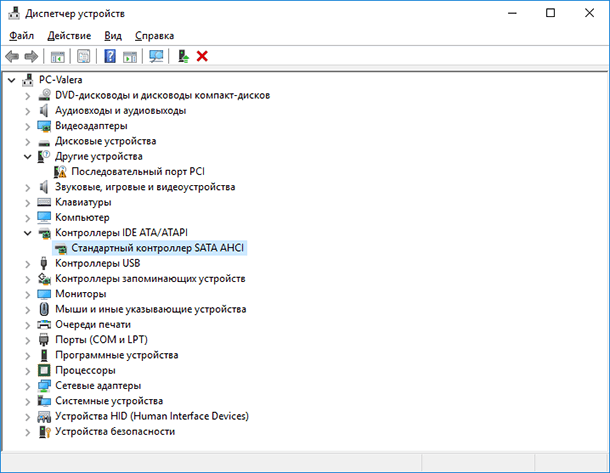Close the Диспетчер устройств window
610x473 pixels.
pyautogui.click(x=589, y=13)
